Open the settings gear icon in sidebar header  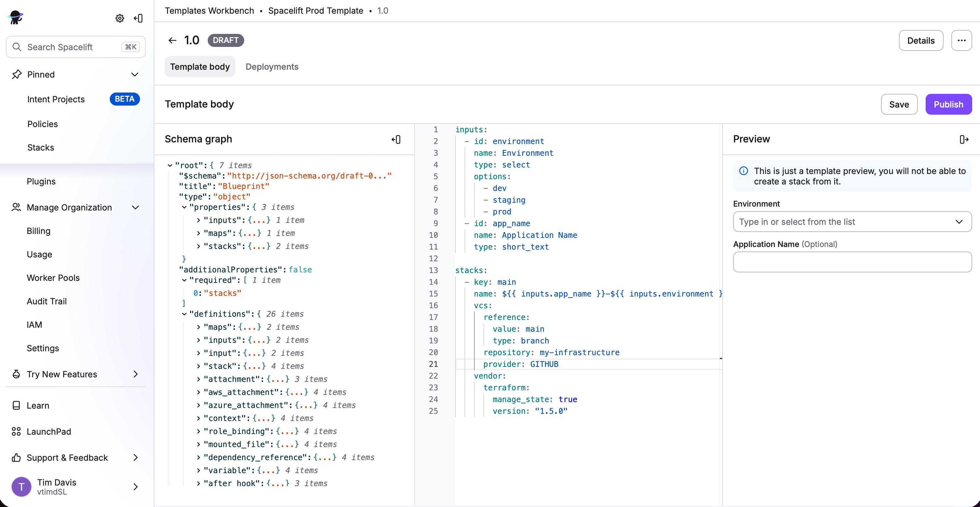pos(119,18)
